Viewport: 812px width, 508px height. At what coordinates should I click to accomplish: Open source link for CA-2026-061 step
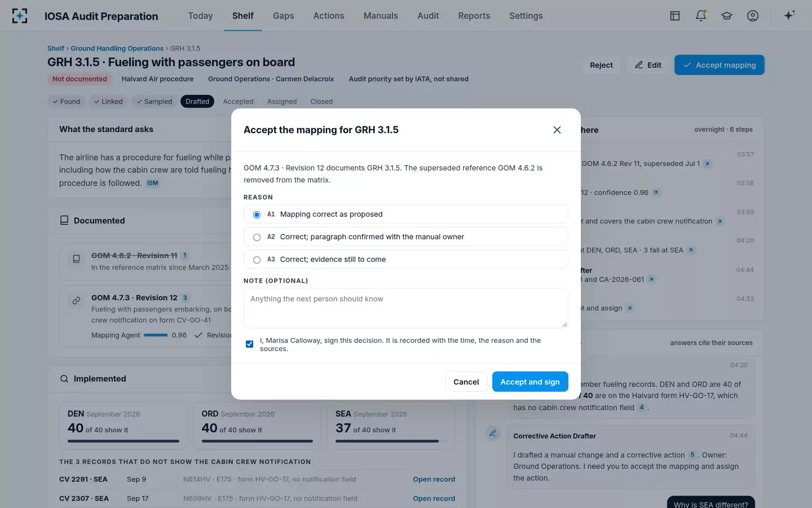tap(651, 279)
